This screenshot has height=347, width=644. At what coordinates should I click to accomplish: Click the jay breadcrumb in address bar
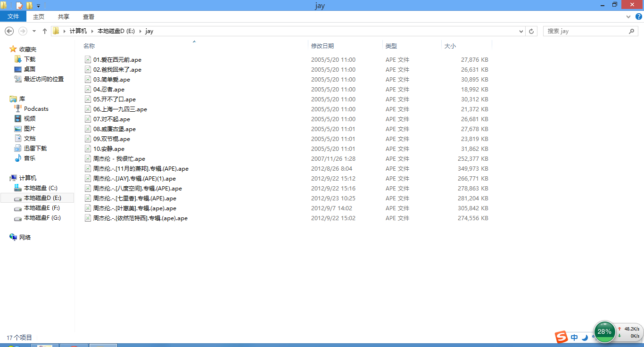point(149,31)
